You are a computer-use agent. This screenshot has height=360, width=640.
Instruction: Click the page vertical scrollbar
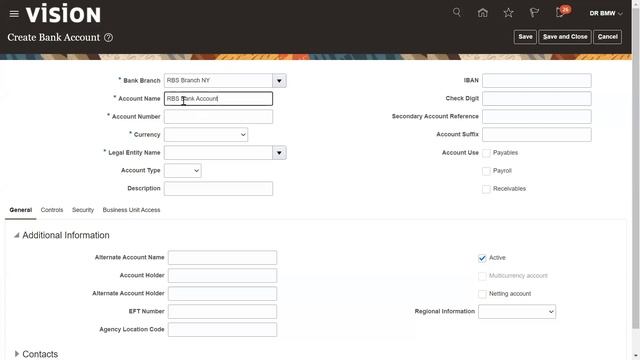click(x=636, y=167)
